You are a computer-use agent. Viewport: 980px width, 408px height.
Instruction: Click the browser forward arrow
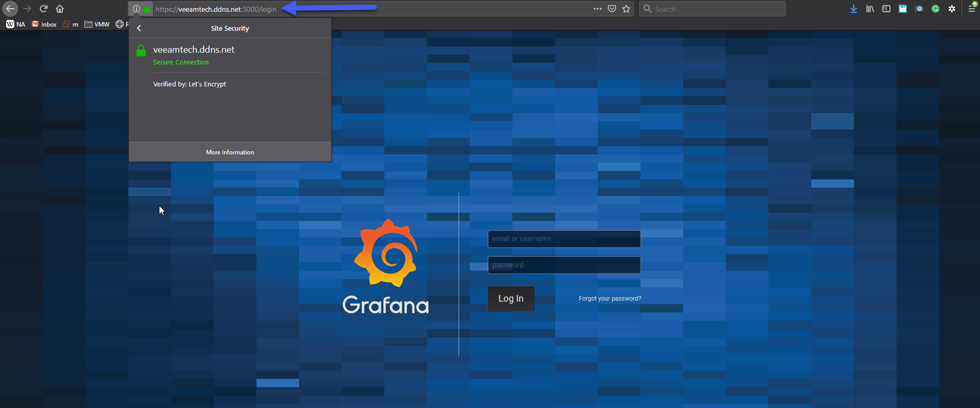click(x=27, y=9)
